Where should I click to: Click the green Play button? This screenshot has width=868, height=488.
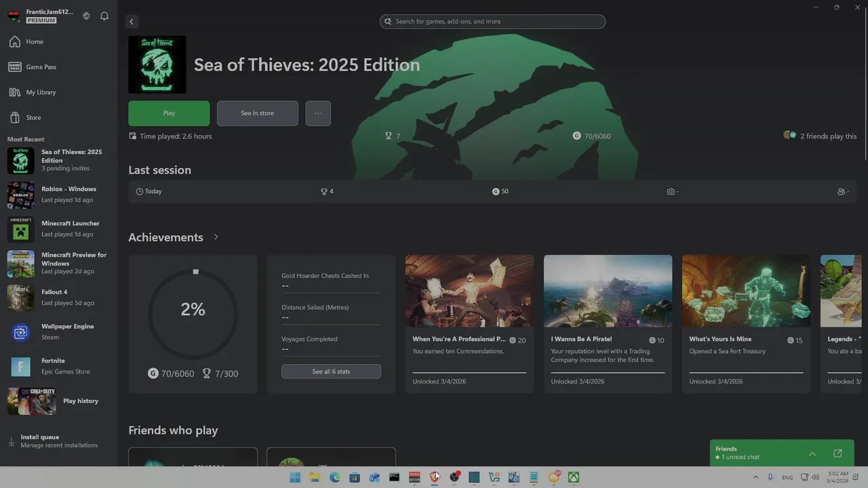coord(169,113)
